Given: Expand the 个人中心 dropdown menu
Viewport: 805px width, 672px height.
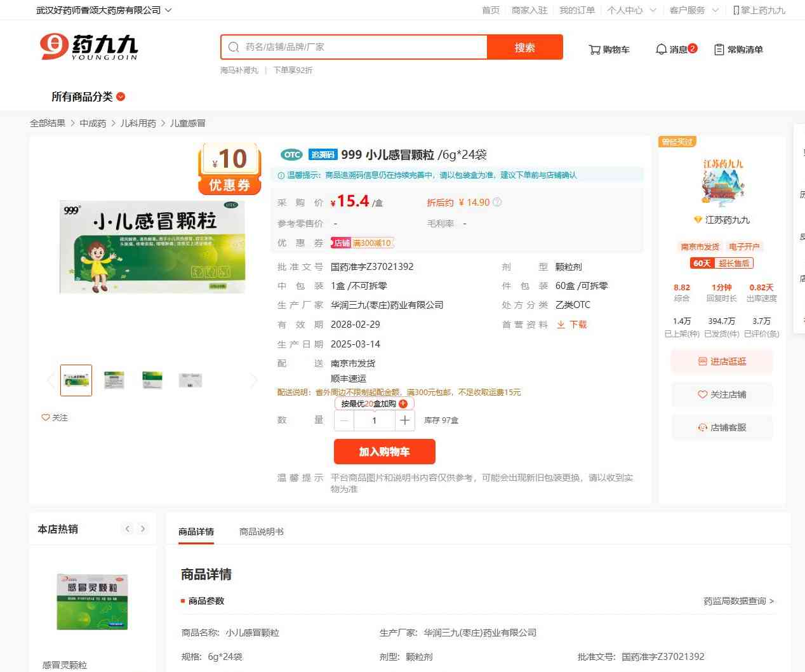Looking at the screenshot, I should click(631, 10).
